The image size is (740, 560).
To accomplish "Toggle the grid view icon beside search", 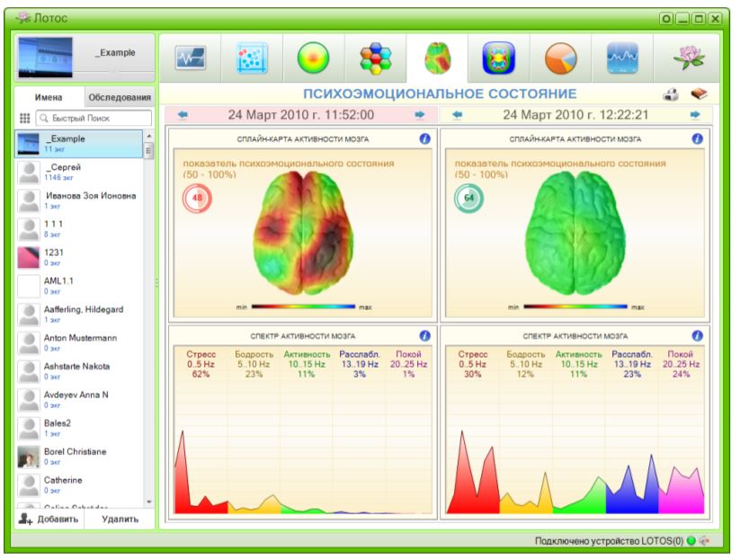I will coord(25,118).
